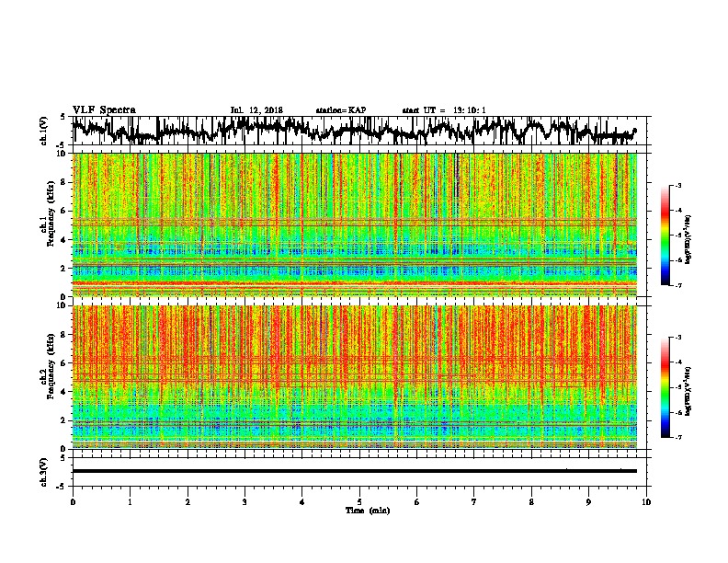The height and width of the screenshot is (563, 728).
Task: Click time axis tick label "0"
Action: (x=73, y=502)
